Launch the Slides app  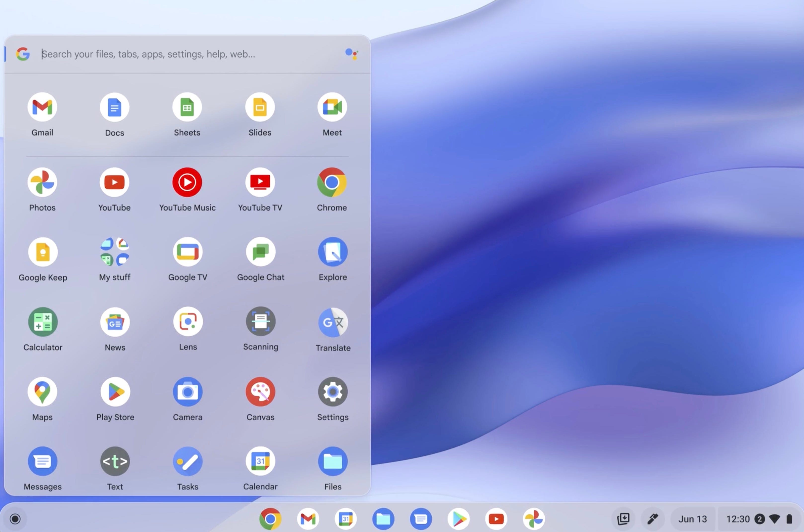pyautogui.click(x=260, y=107)
